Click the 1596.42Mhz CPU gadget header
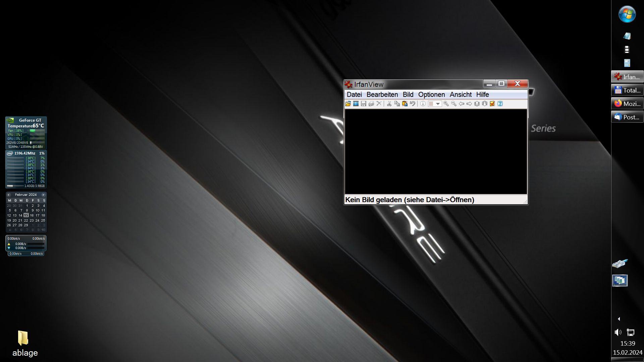Screen dimensions: 644x362 24,153
